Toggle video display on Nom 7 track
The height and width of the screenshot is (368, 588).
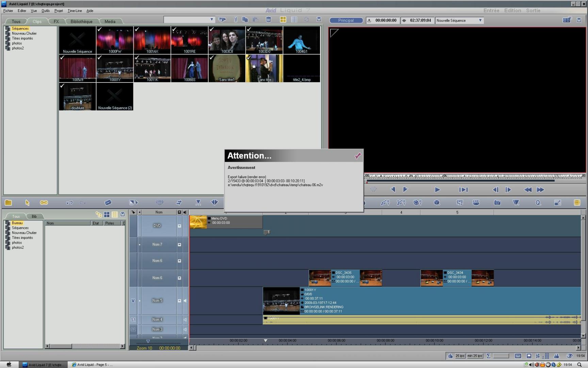179,245
